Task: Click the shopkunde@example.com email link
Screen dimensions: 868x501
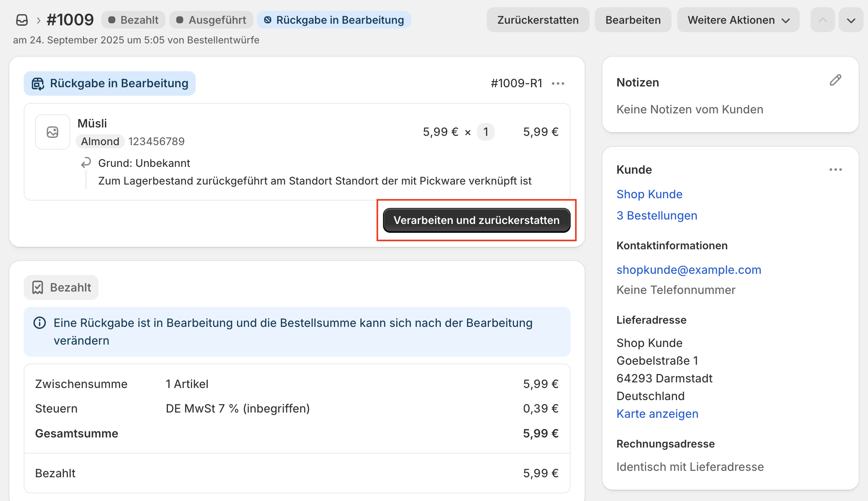Action: tap(689, 270)
